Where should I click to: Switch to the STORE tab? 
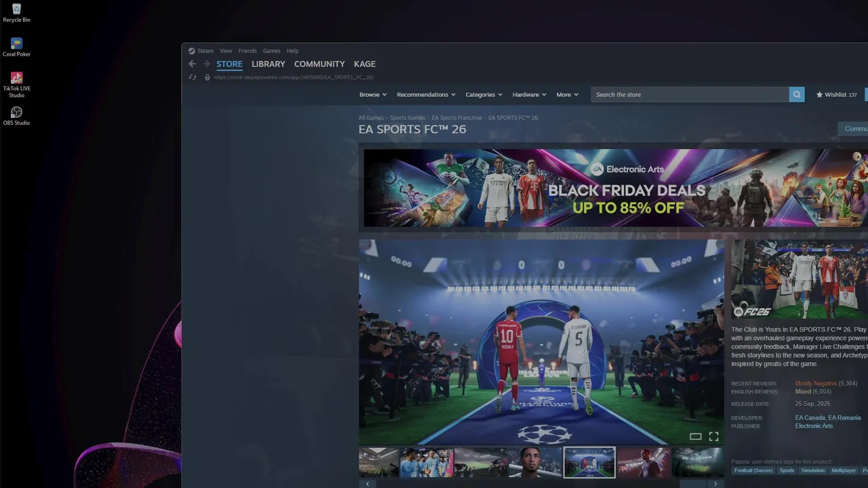(229, 64)
